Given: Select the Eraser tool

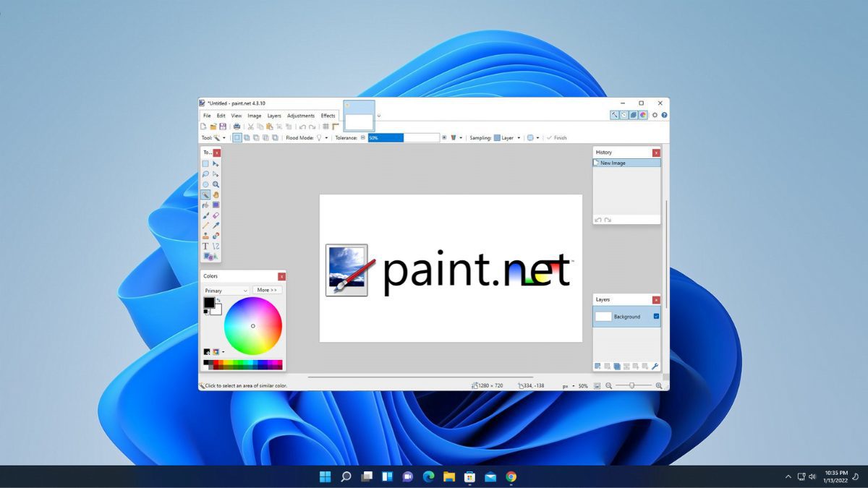Looking at the screenshot, I should coord(216,215).
